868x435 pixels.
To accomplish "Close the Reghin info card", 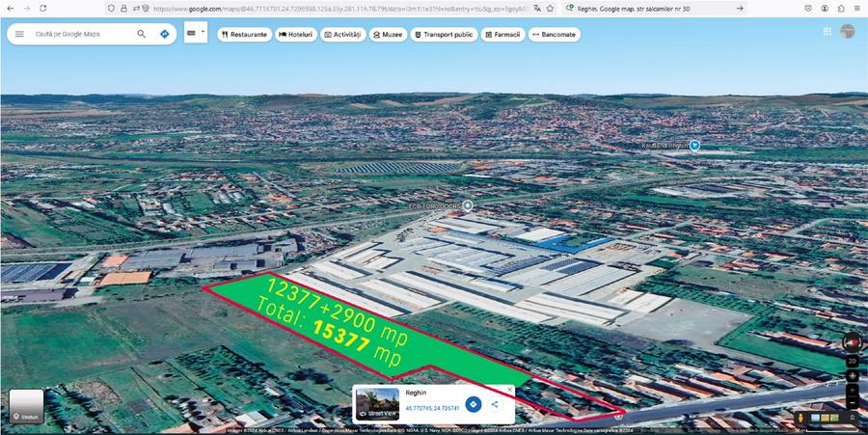I will tap(510, 390).
